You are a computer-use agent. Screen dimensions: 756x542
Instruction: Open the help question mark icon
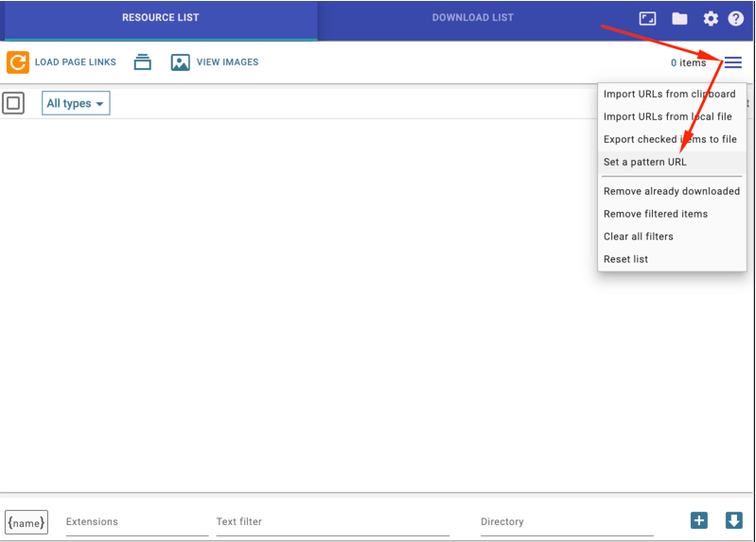point(736,19)
